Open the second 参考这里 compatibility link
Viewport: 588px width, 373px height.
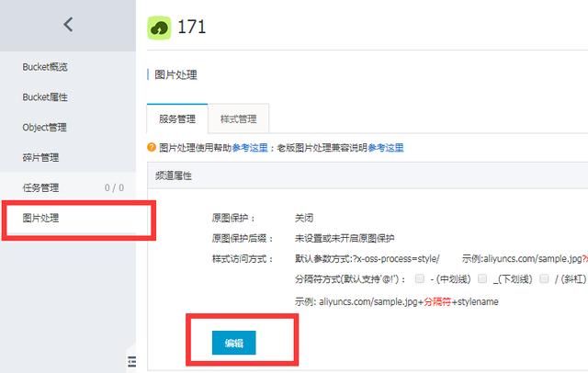click(x=386, y=148)
